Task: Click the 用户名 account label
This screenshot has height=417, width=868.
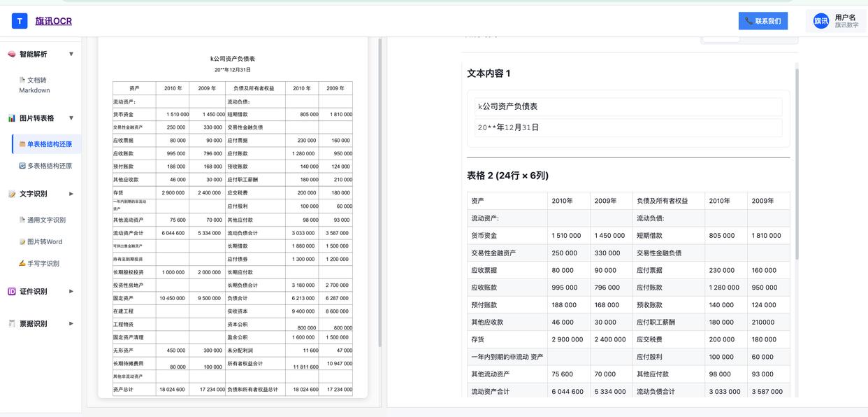Action: [x=845, y=17]
